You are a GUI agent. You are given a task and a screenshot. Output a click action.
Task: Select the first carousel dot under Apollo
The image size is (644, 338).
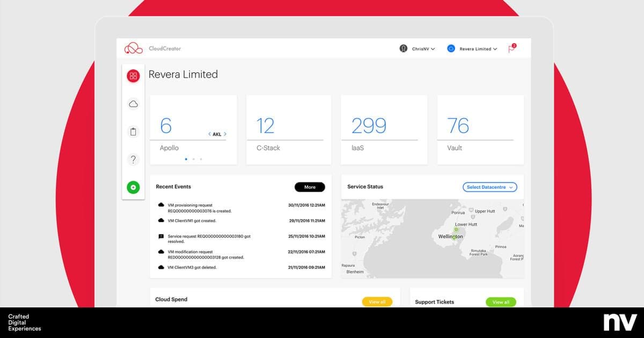[186, 159]
